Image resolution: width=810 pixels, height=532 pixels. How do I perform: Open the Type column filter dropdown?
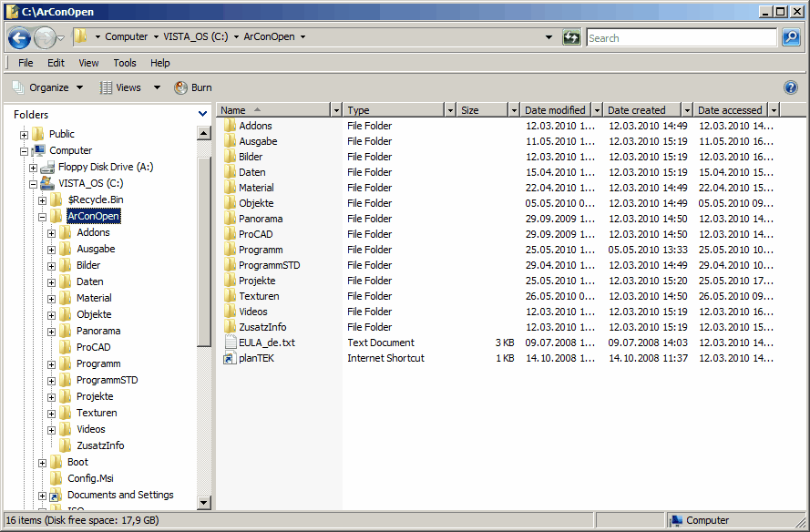pos(449,110)
